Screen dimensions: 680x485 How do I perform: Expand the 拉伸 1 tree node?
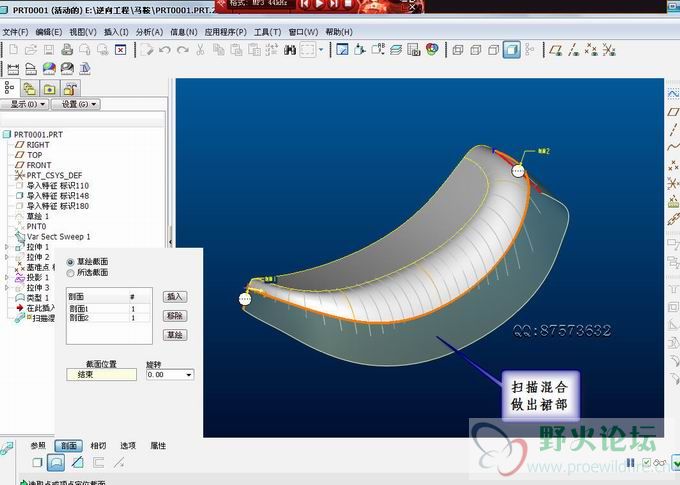[x=7, y=247]
